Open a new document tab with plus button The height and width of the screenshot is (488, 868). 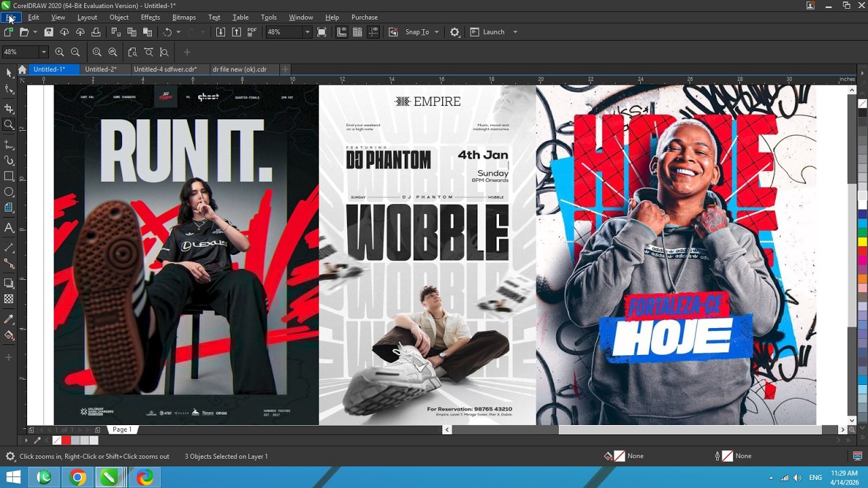tap(285, 69)
